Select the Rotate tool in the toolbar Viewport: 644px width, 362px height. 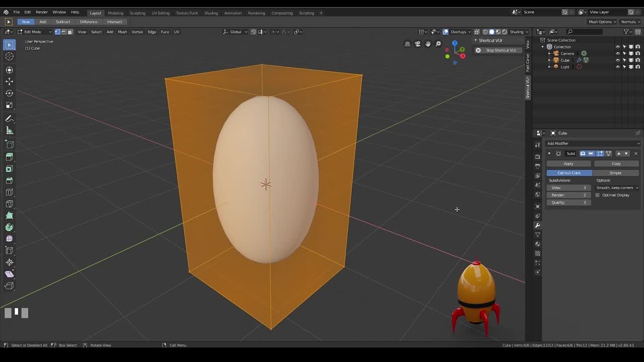[9, 94]
